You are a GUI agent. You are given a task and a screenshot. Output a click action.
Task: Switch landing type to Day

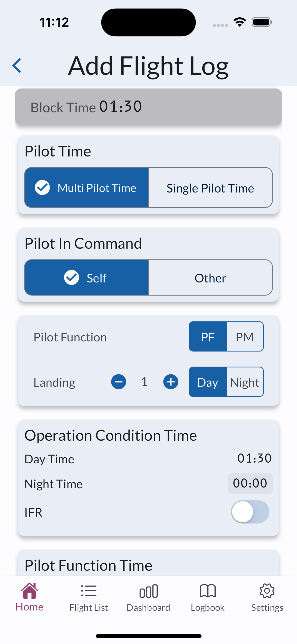pyautogui.click(x=208, y=382)
